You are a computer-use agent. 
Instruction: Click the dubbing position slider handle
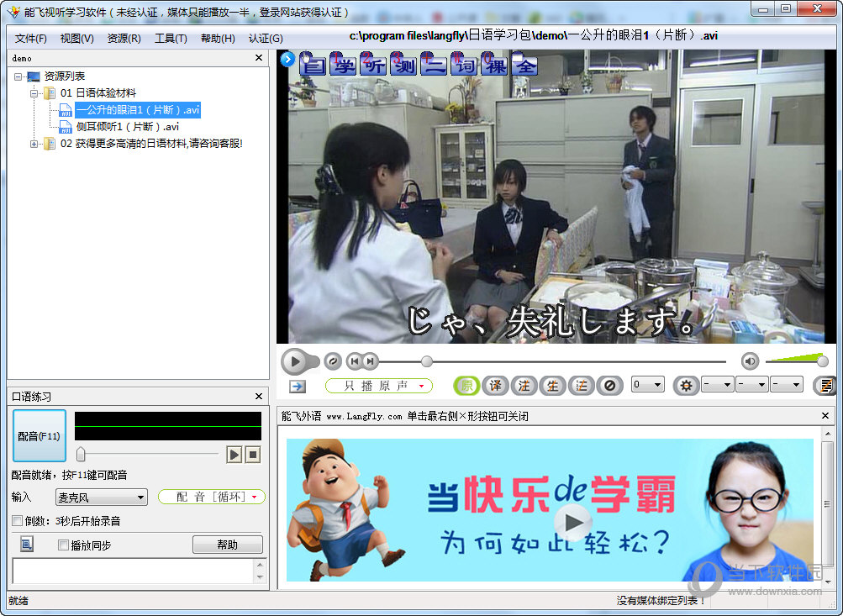(x=81, y=454)
